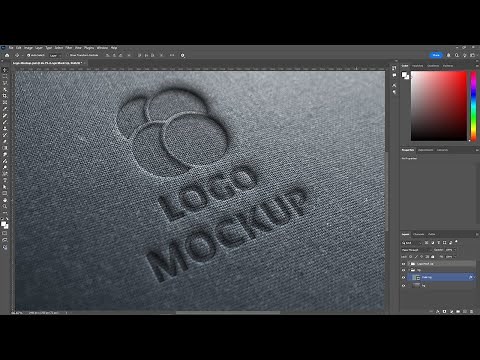Click the new group folder icon
This screenshot has height=360, width=480.
pos(458,311)
